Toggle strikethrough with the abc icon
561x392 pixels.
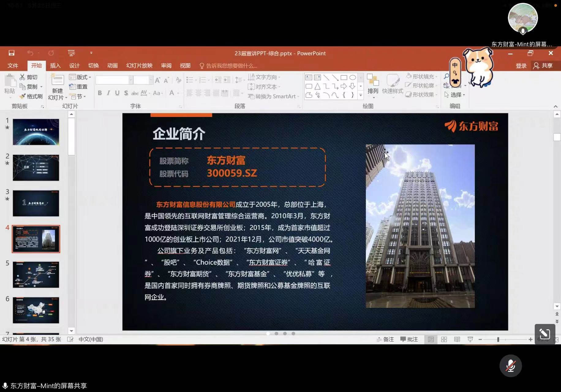[x=135, y=93]
